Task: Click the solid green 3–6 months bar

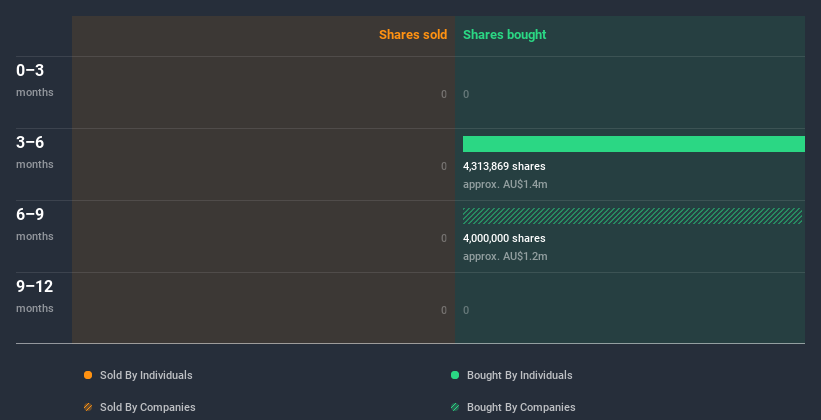Action: pos(633,144)
